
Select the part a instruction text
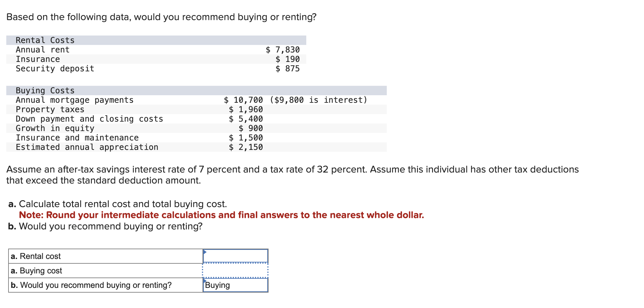click(117, 204)
